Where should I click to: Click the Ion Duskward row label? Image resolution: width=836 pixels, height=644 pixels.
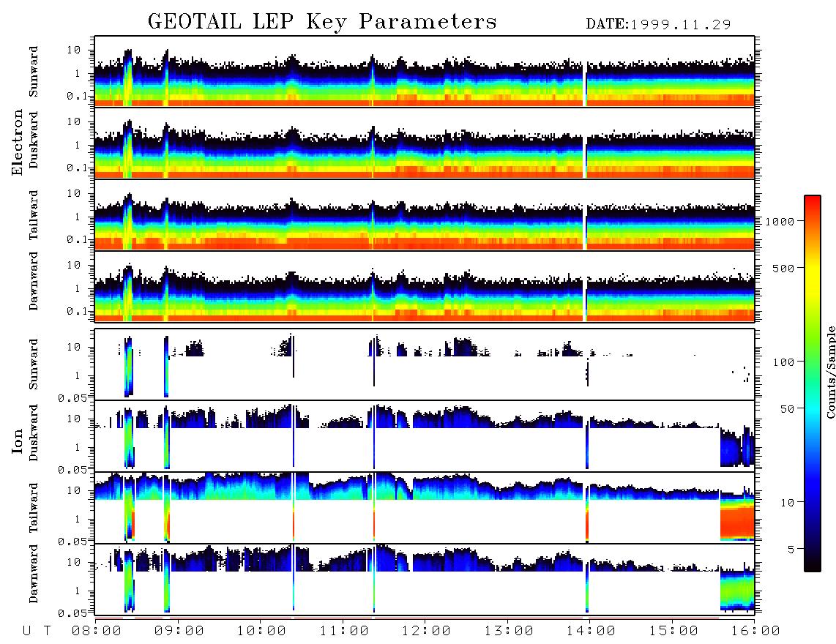pos(34,433)
